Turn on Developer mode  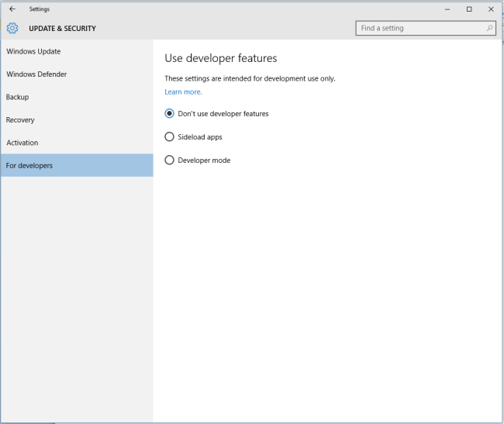tap(170, 160)
